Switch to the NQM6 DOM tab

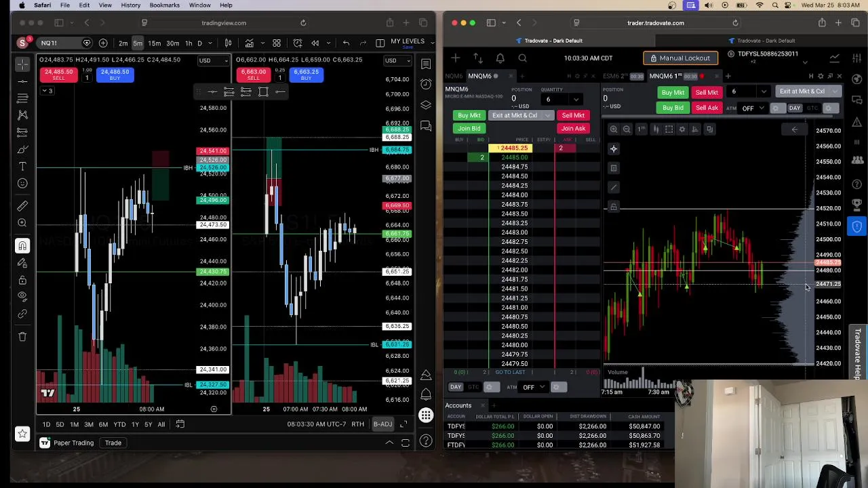click(454, 76)
